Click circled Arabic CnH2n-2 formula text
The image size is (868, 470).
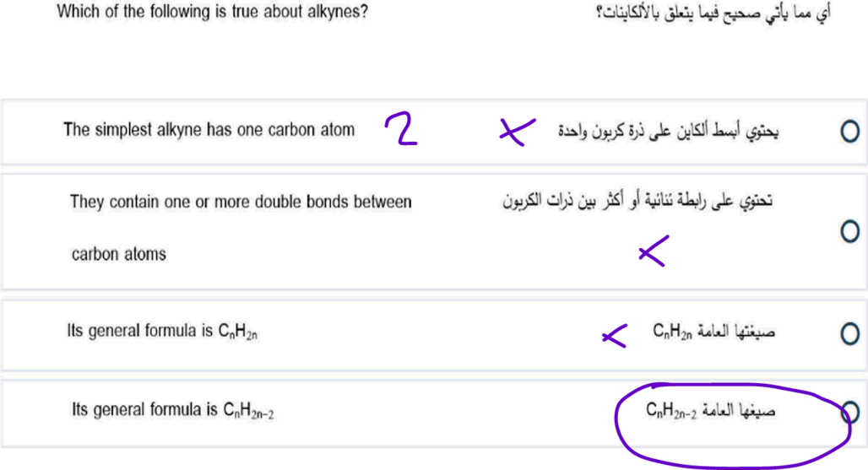point(710,411)
